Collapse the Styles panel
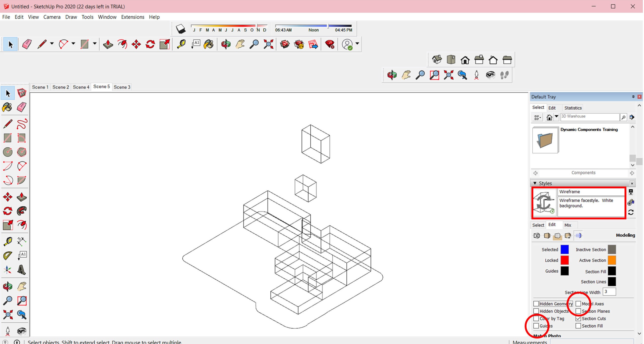The image size is (644, 344). tap(535, 183)
